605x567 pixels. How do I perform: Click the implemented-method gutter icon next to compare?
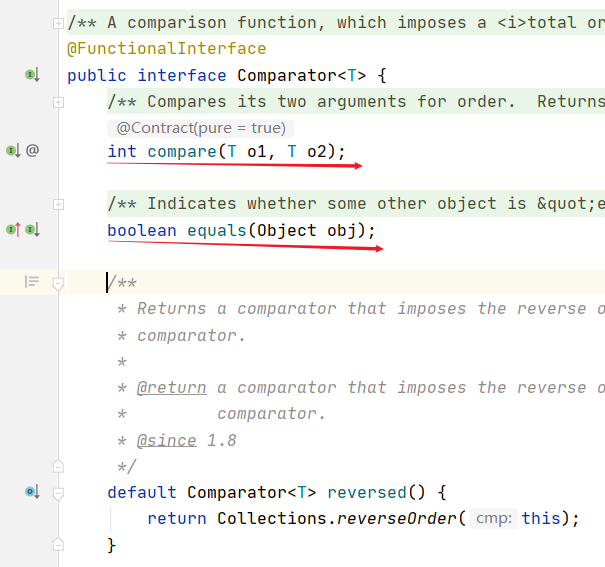coord(13,150)
